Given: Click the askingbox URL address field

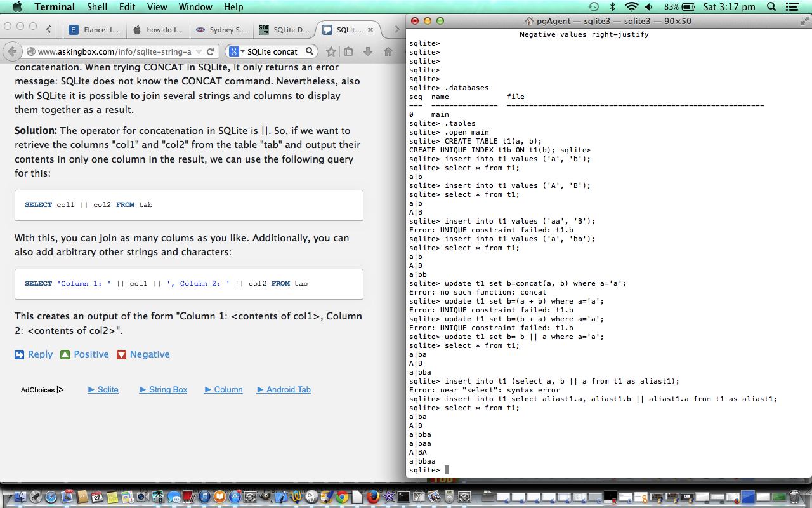Looking at the screenshot, I should point(114,51).
